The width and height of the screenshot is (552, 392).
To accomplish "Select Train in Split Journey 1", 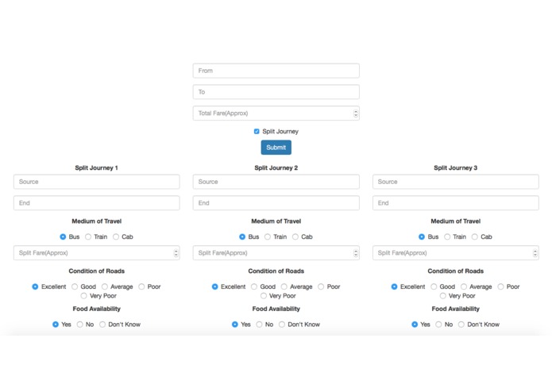I will [88, 237].
